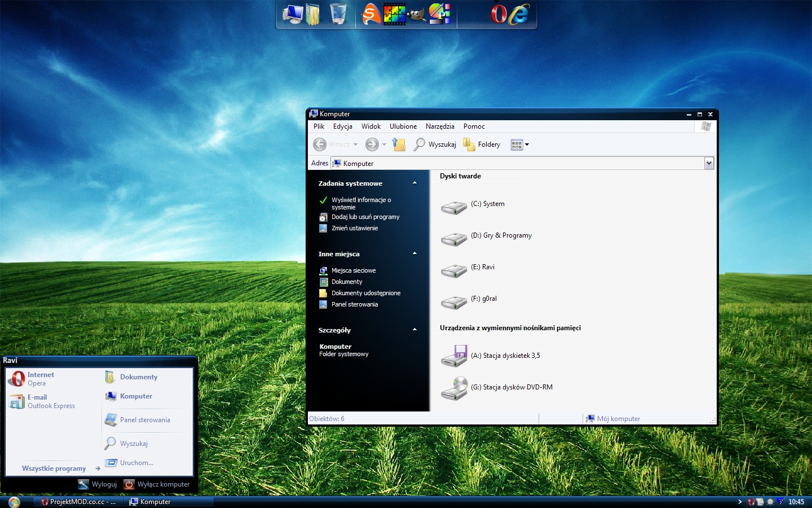This screenshot has height=508, width=812.
Task: Open the Edycja menu
Action: [342, 126]
